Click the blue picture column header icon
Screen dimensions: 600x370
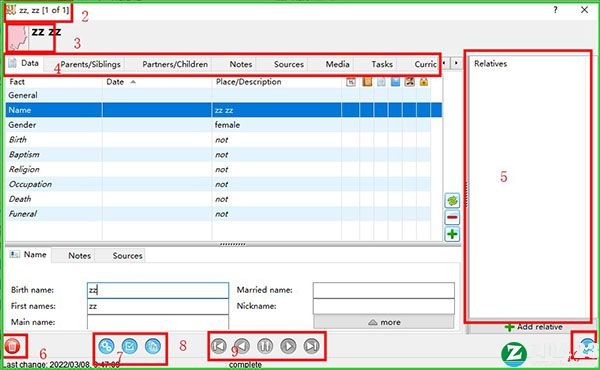click(x=395, y=82)
